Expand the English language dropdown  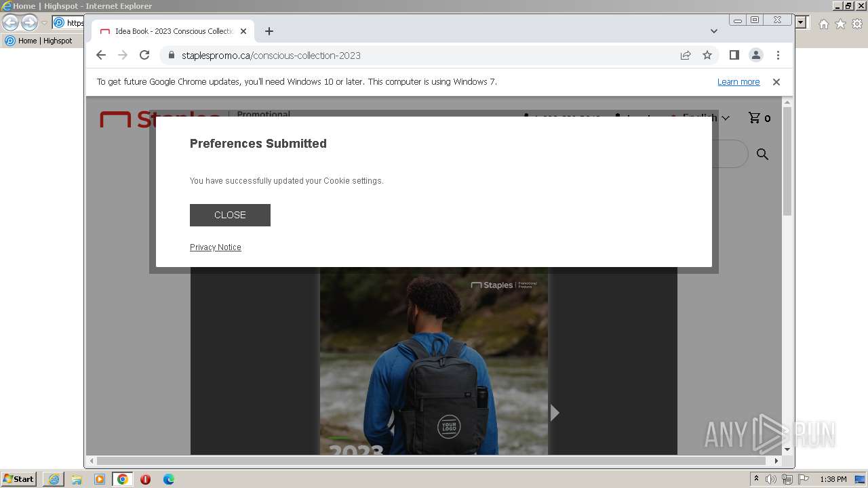pos(706,117)
